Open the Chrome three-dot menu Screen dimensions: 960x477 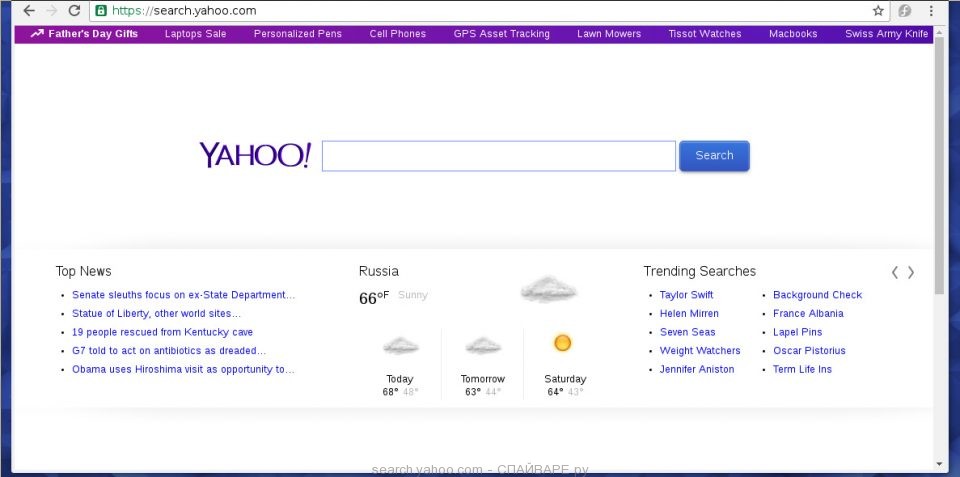click(931, 10)
